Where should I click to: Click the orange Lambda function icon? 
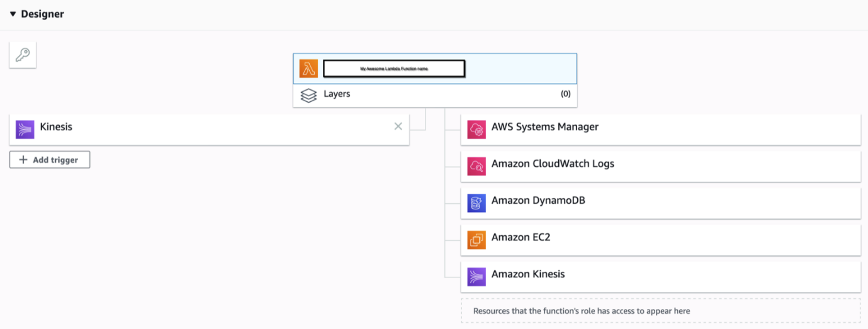(308, 69)
